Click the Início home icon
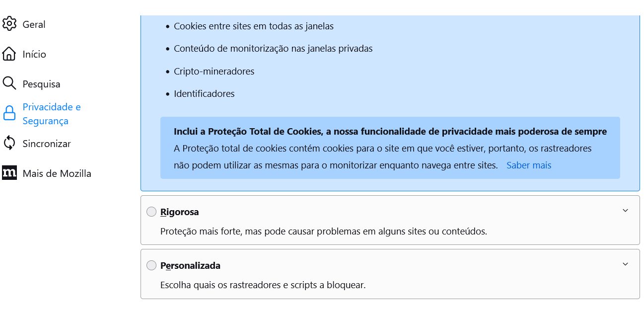644x313 pixels. [x=9, y=54]
